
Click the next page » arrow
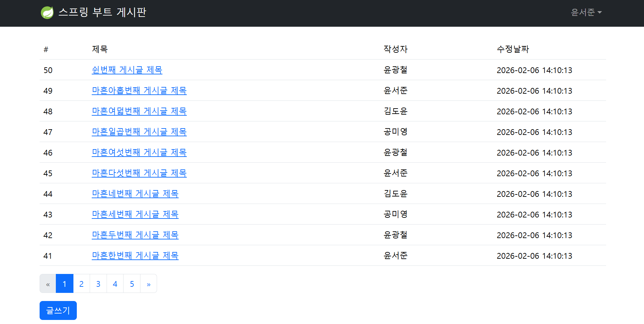tap(149, 284)
